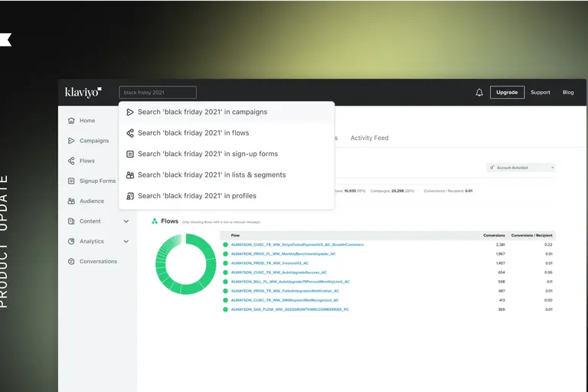Click the flows icon in the search suggestions

130,132
